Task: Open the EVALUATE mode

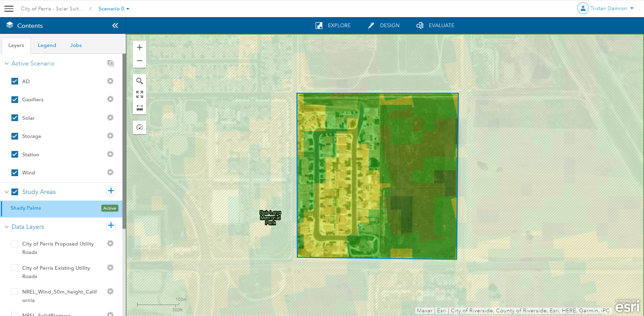Action: 435,25
